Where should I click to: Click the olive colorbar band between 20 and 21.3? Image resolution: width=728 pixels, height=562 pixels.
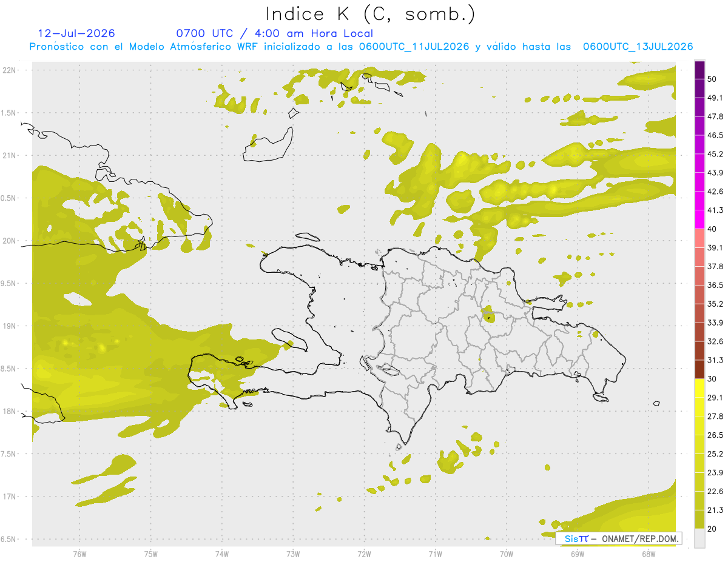click(x=699, y=520)
